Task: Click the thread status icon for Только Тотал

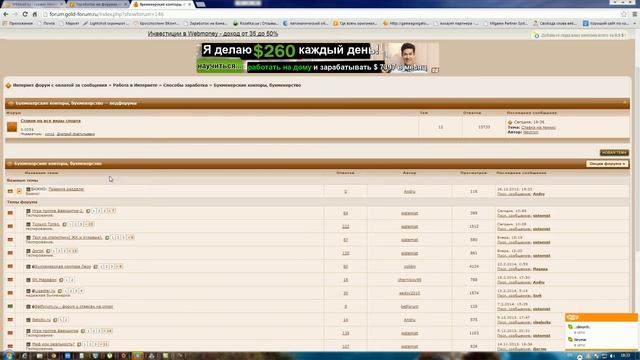Action: [x=10, y=226]
